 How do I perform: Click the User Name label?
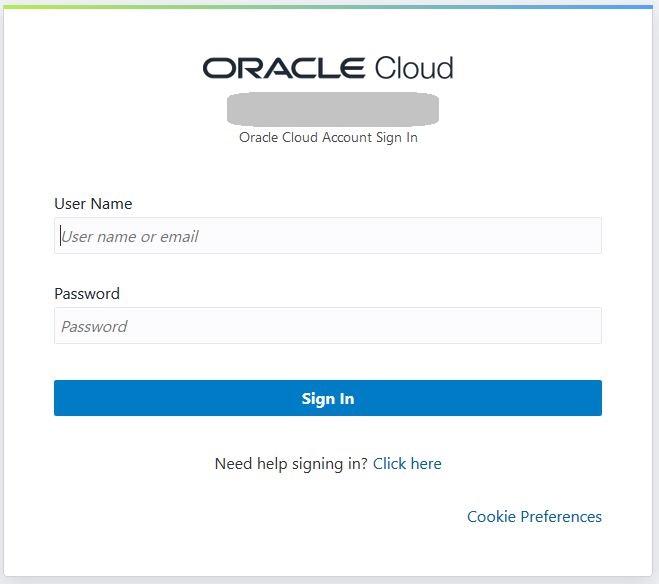(93, 203)
